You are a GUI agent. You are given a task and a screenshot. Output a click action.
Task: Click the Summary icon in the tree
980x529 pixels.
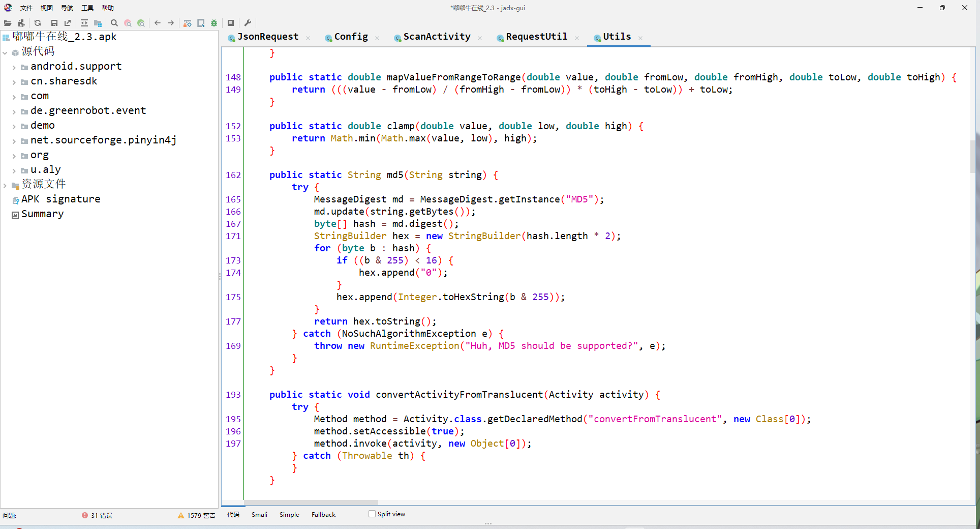[15, 215]
